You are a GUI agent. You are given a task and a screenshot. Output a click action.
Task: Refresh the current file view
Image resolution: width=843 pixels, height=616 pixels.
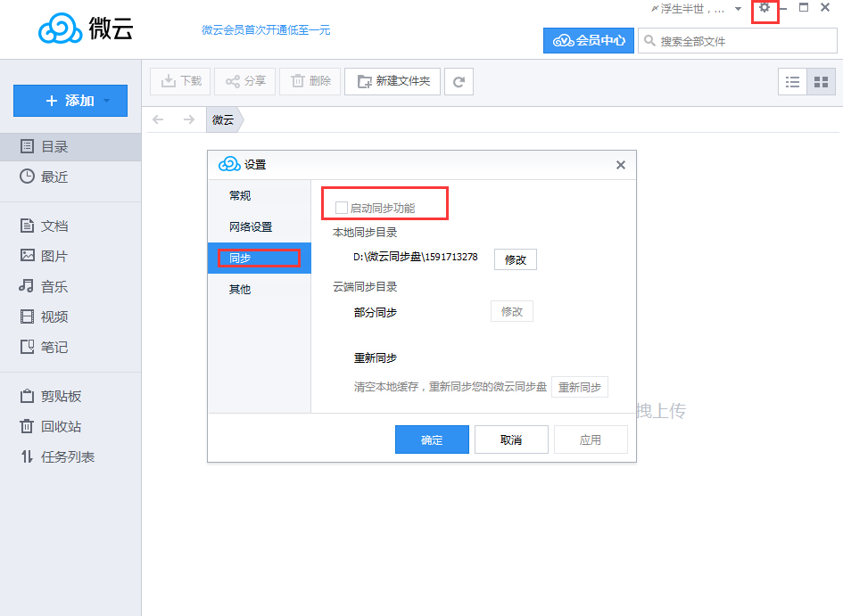point(459,81)
